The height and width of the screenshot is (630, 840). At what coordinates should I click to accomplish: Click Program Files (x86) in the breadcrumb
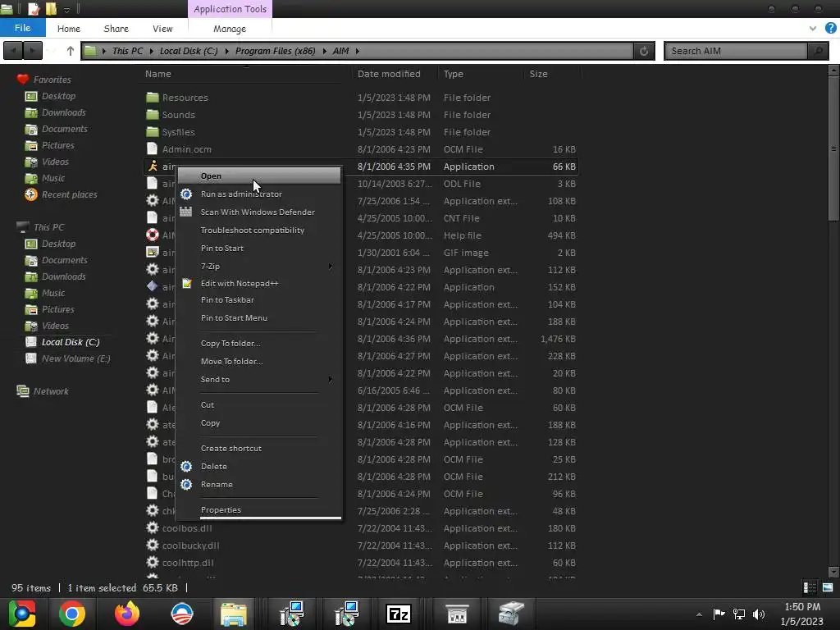[276, 51]
